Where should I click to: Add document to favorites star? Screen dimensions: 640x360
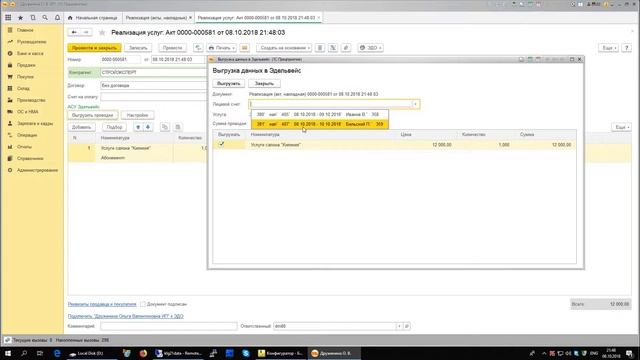pos(102,32)
